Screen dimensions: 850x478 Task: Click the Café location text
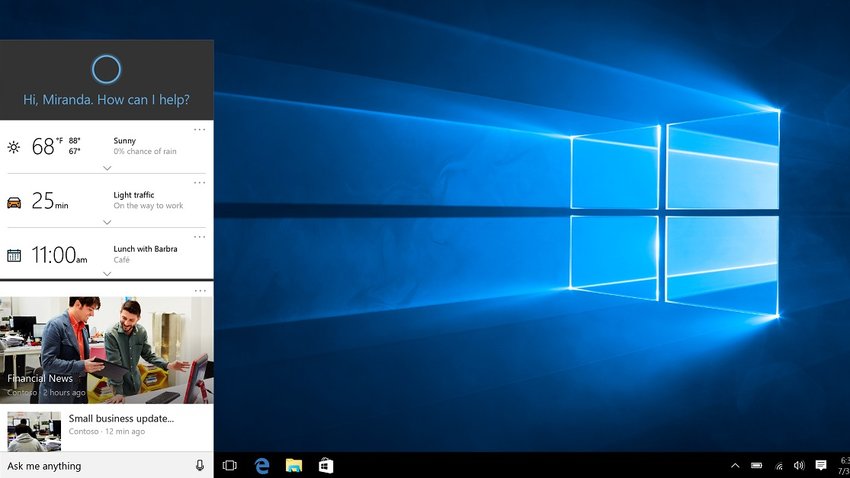click(121, 260)
